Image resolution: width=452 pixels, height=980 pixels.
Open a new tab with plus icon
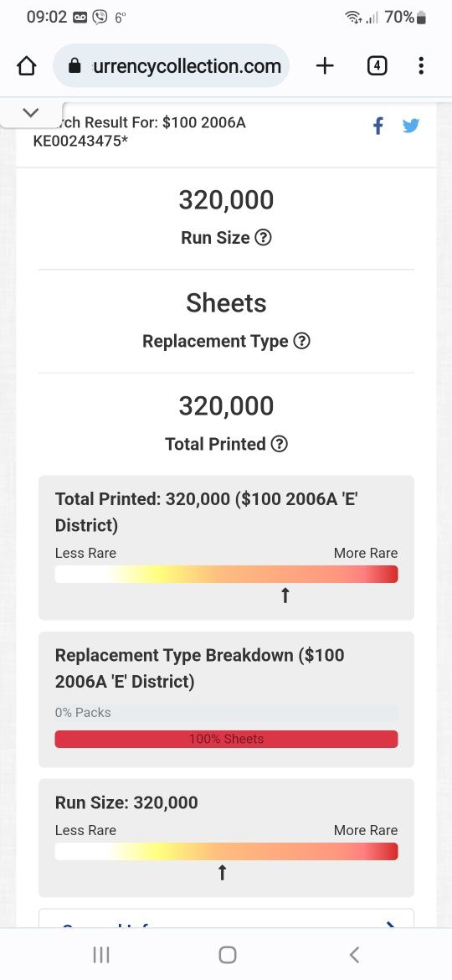tap(325, 65)
